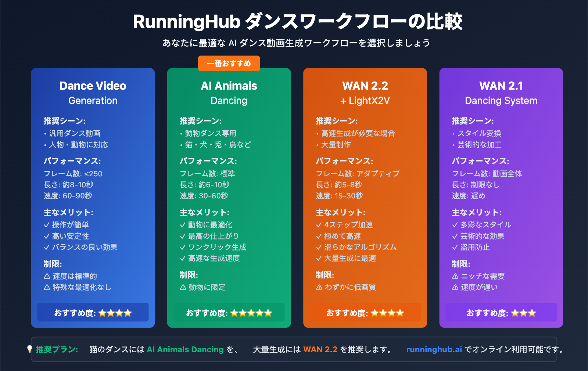Click the warning icon beside 速度が遅い
Viewport: 588px width, 371px height.
click(x=455, y=288)
